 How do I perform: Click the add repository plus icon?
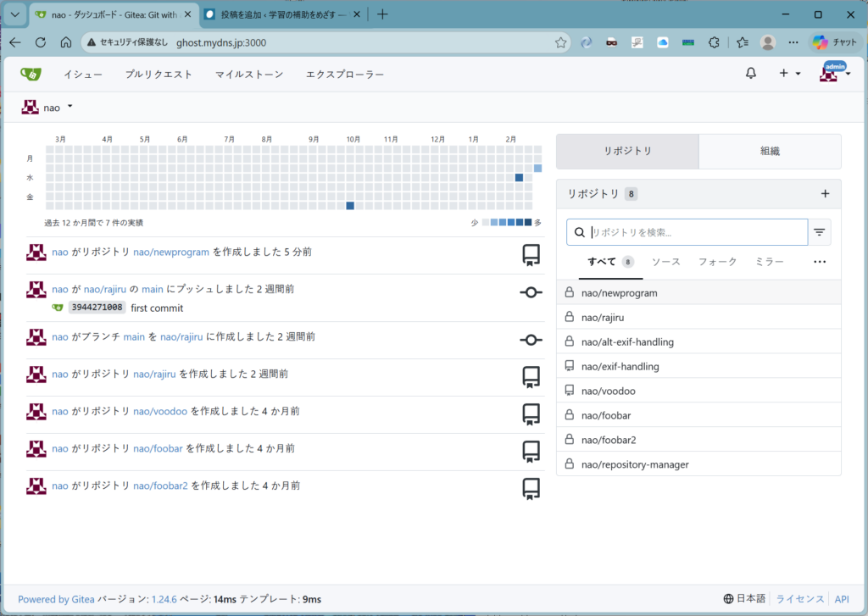coord(825,194)
